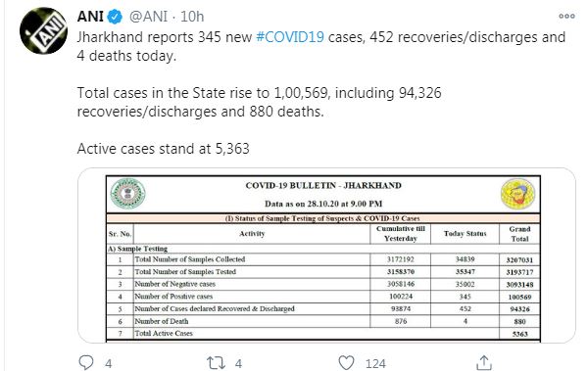Click the like count 124
Screen dimensions: 588x371
coord(375,363)
